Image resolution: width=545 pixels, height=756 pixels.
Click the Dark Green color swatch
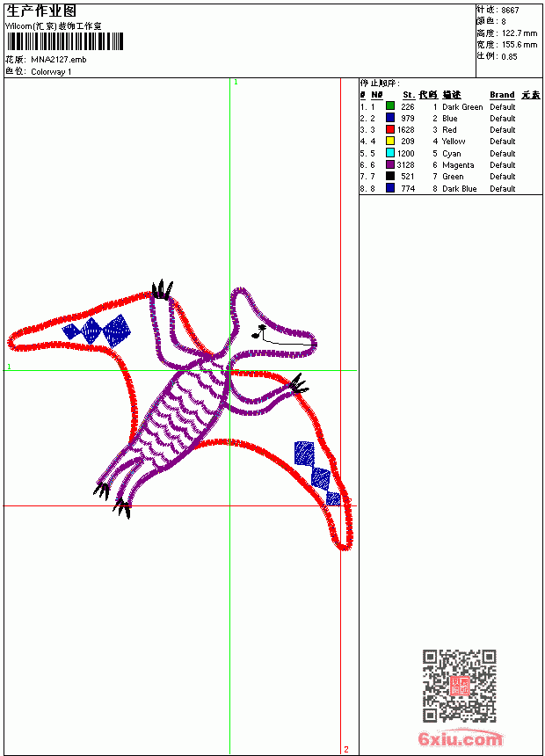(x=390, y=106)
